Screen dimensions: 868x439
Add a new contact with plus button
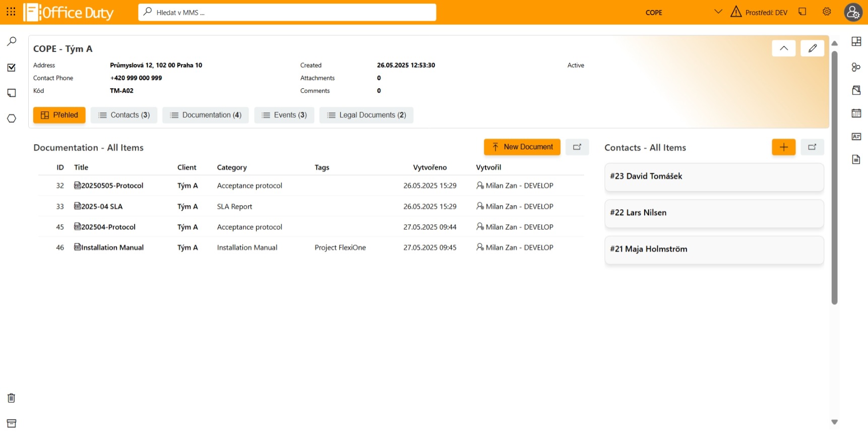point(783,147)
